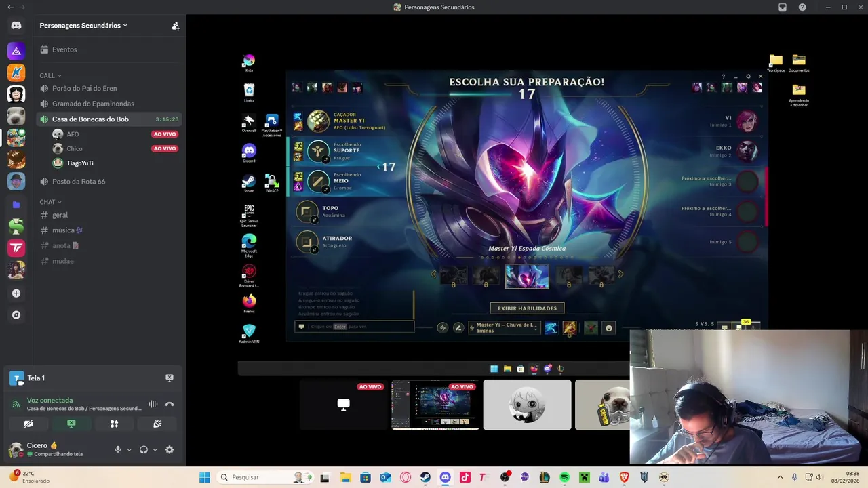Deafen audio with headphones icon
The height and width of the screenshot is (488, 868).
point(144,449)
